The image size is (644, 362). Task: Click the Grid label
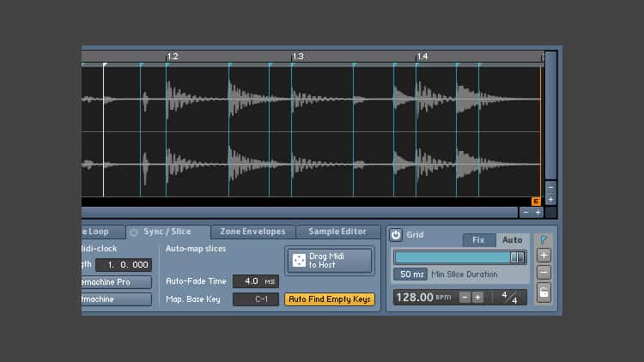pyautogui.click(x=415, y=235)
